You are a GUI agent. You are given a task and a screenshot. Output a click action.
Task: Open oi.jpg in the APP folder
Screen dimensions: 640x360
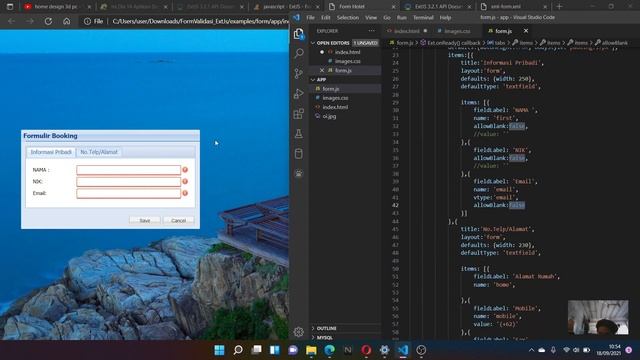click(x=345, y=116)
